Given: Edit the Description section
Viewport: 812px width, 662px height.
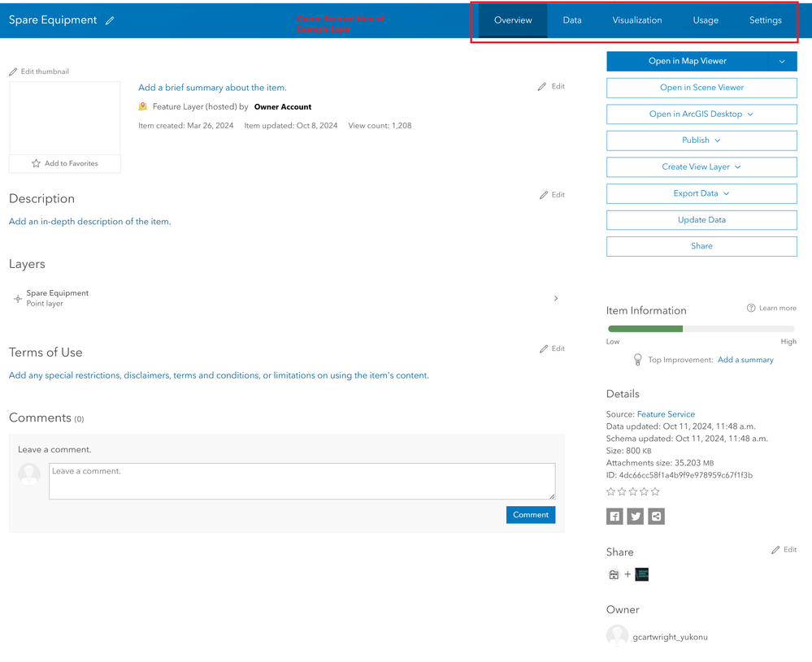Looking at the screenshot, I should click(552, 195).
